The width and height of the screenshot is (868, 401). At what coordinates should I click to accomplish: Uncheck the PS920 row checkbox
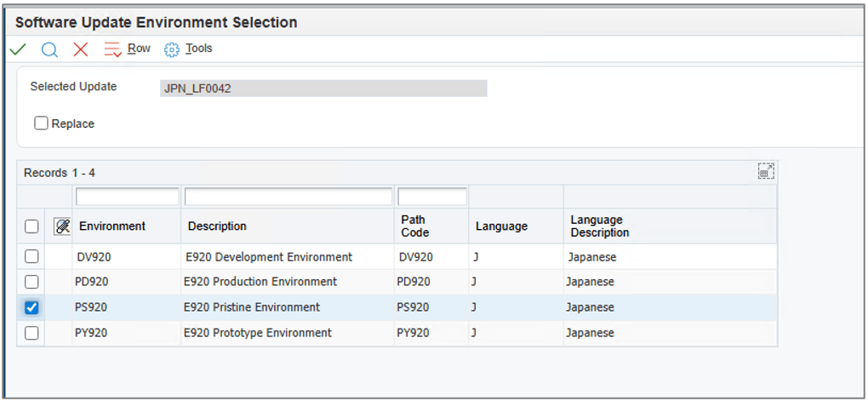(x=31, y=308)
